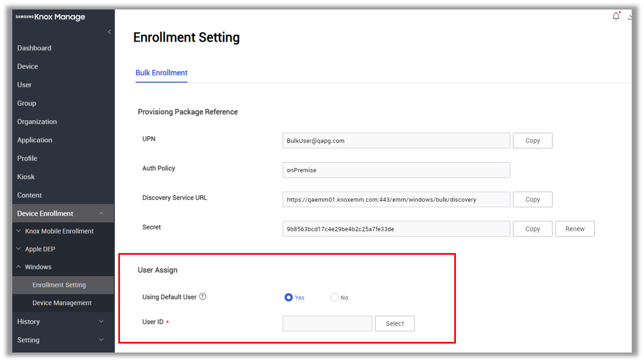Collapse the sidebar with the arrow
The image size is (644, 362).
pos(109,32)
